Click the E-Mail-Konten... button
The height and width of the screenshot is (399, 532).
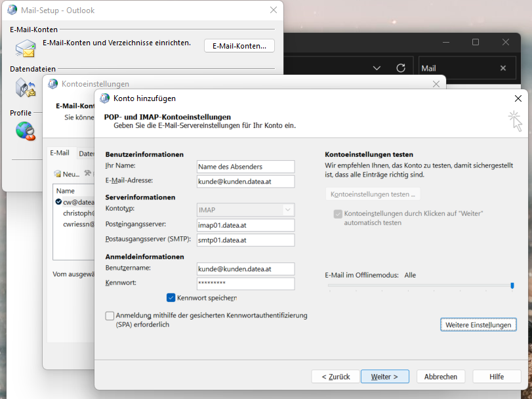239,46
